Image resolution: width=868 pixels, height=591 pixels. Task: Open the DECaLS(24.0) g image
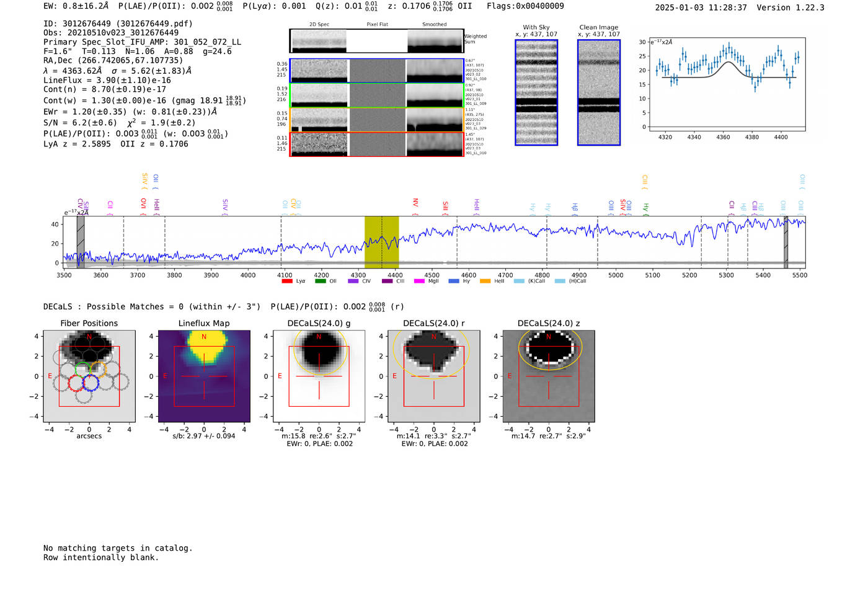click(319, 376)
